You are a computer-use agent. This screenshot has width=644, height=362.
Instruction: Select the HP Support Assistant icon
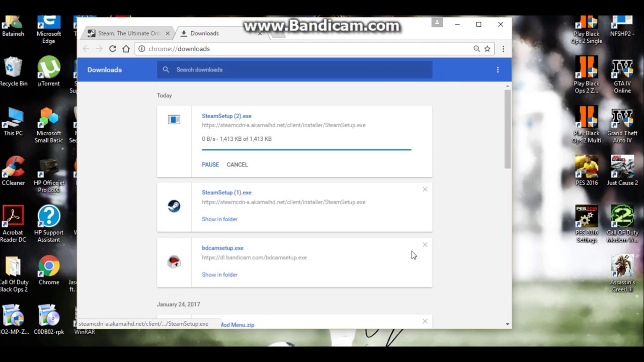pyautogui.click(x=49, y=224)
